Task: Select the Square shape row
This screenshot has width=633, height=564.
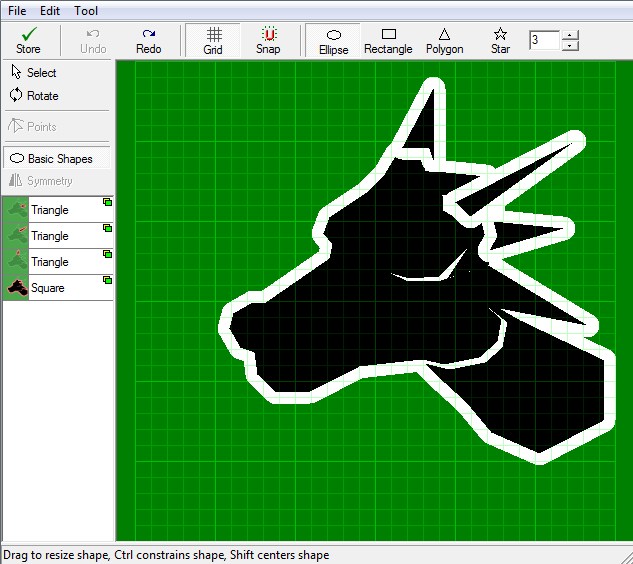Action: (x=58, y=287)
